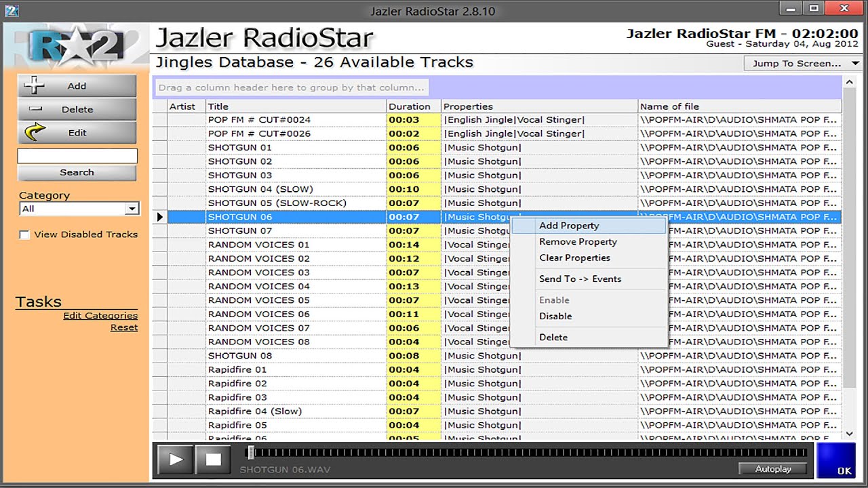Click the row indicator arrow for SHOTGUN 06

(x=160, y=217)
